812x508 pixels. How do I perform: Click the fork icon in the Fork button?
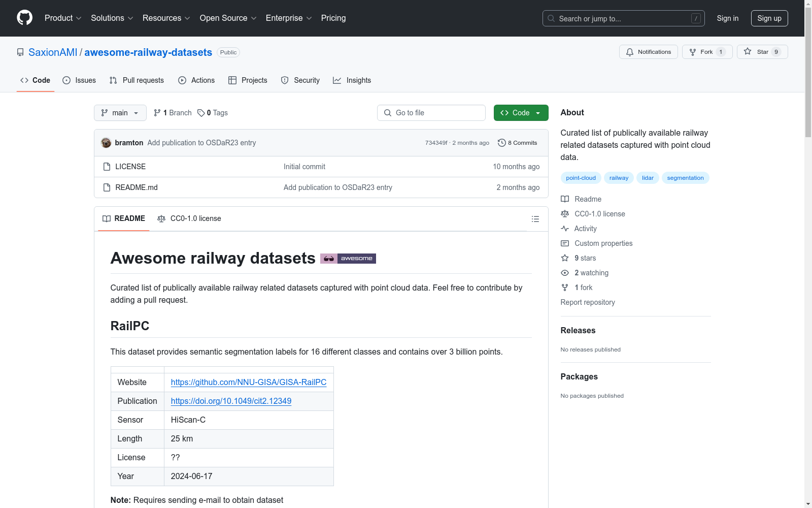tap(693, 52)
